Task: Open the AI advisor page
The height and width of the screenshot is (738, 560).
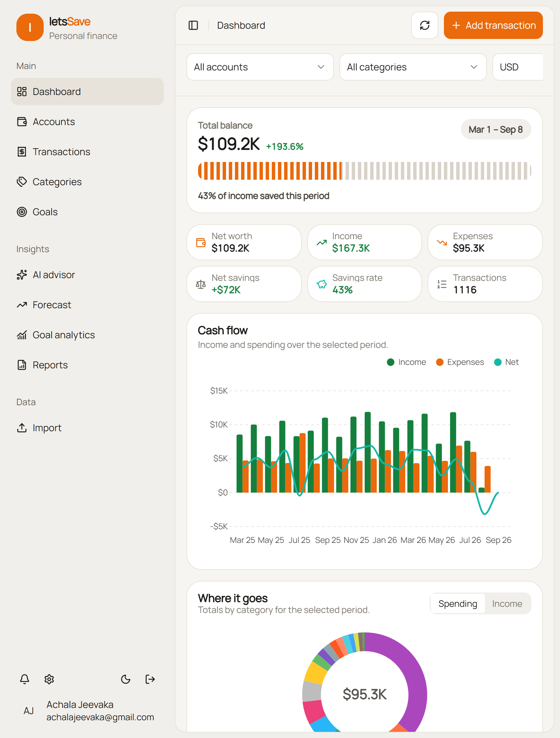Action: coord(87,275)
